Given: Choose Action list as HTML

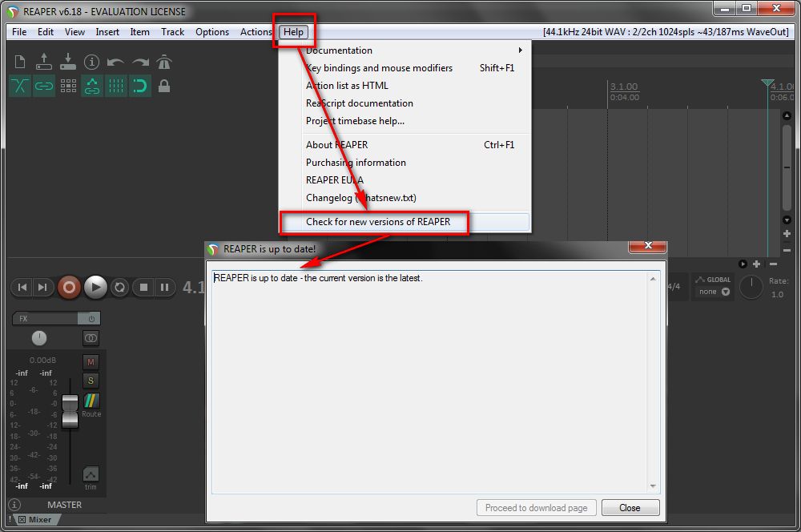Looking at the screenshot, I should tap(405, 86).
